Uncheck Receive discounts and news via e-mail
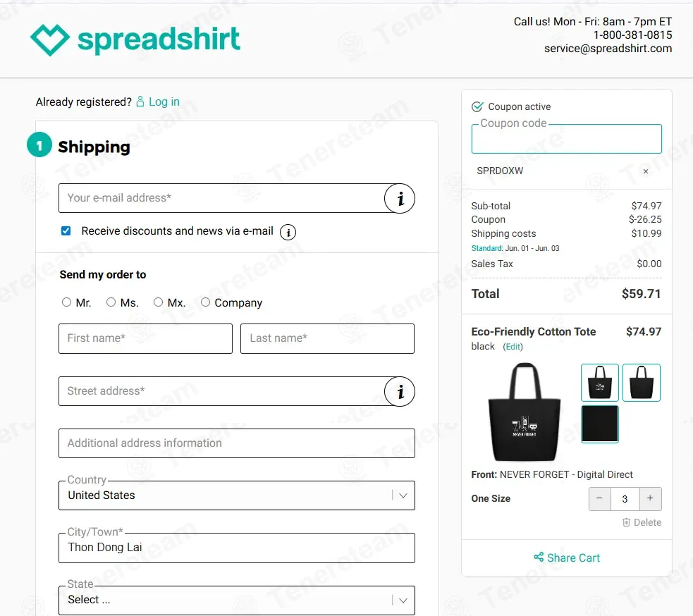Screen dimensions: 693x616 (x=66, y=230)
